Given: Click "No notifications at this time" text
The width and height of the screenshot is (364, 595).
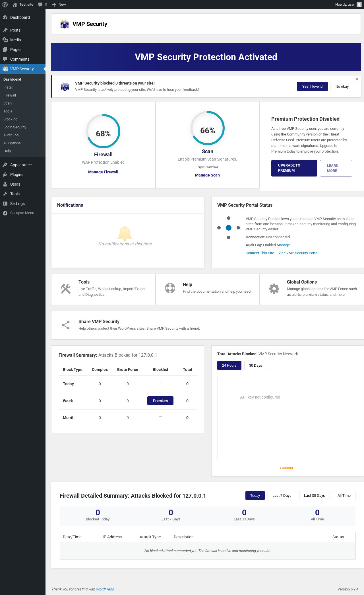Looking at the screenshot, I should (125, 244).
